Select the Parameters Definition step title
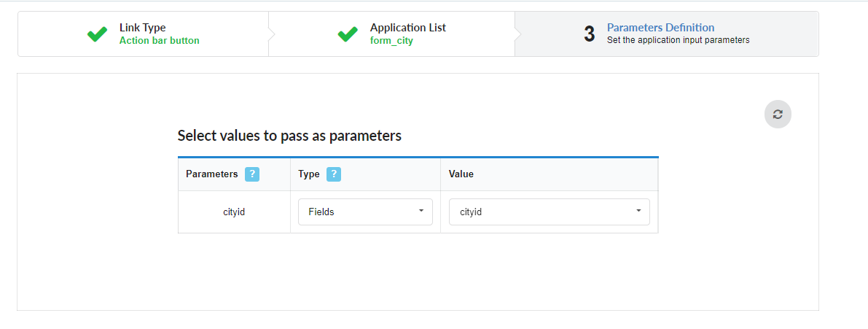 [x=660, y=28]
